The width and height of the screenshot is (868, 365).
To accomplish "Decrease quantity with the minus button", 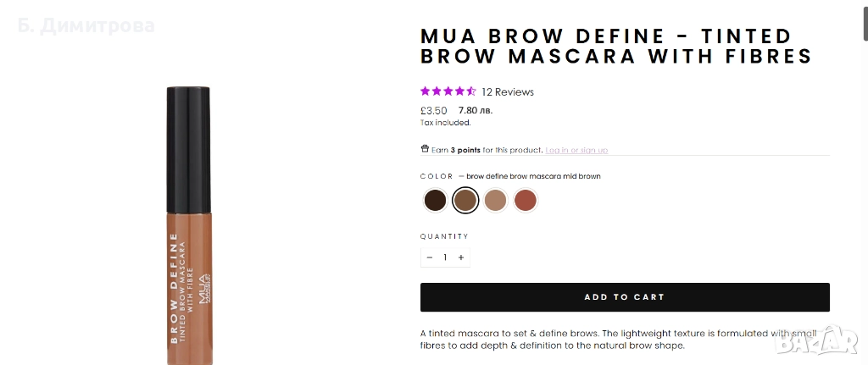I will pyautogui.click(x=430, y=257).
